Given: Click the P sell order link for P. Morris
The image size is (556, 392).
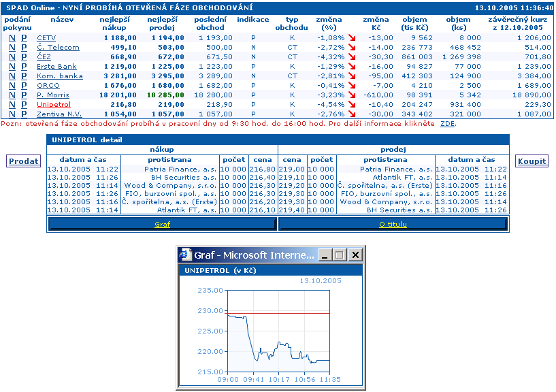Looking at the screenshot, I should (x=24, y=95).
